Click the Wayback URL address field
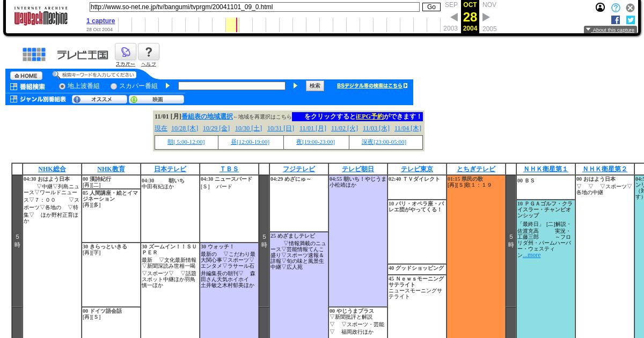 coord(254,7)
